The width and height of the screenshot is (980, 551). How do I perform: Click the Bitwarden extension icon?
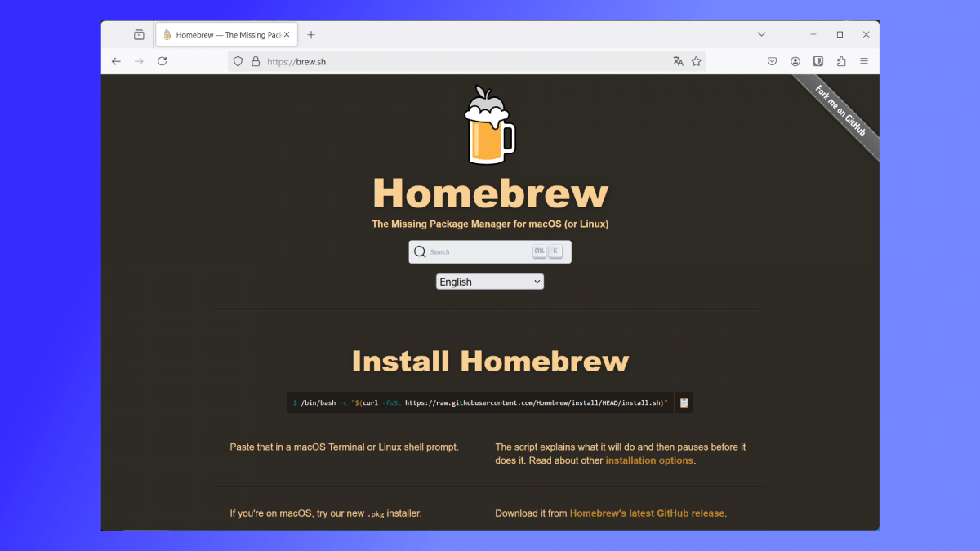point(818,61)
